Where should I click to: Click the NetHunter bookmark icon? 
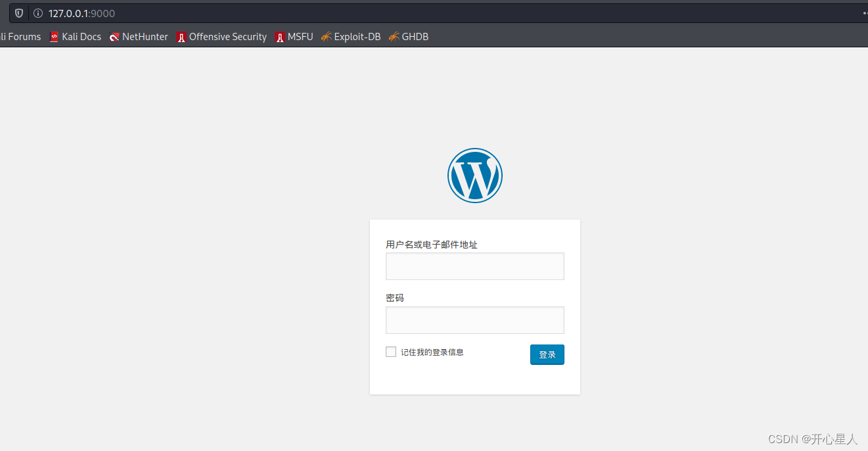tap(114, 37)
